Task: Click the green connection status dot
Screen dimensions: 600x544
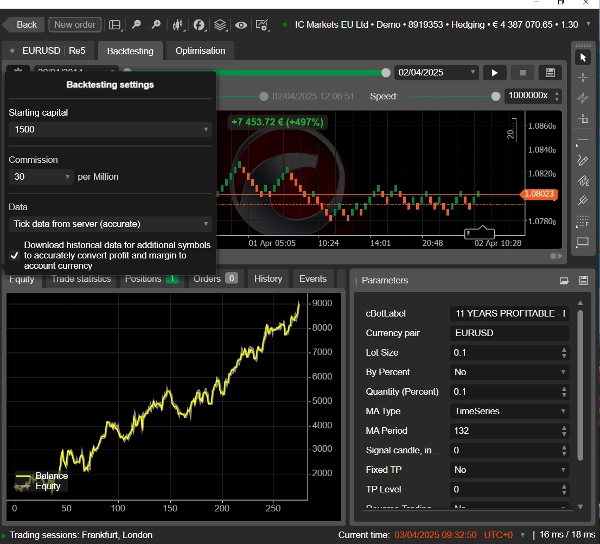Action: pyautogui.click(x=285, y=25)
